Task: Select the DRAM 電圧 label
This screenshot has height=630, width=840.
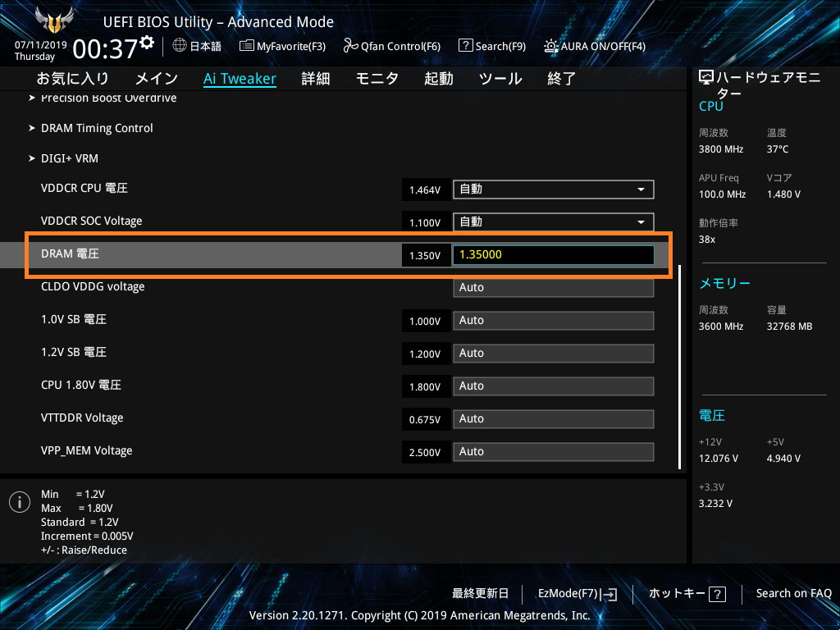Action: pos(71,253)
